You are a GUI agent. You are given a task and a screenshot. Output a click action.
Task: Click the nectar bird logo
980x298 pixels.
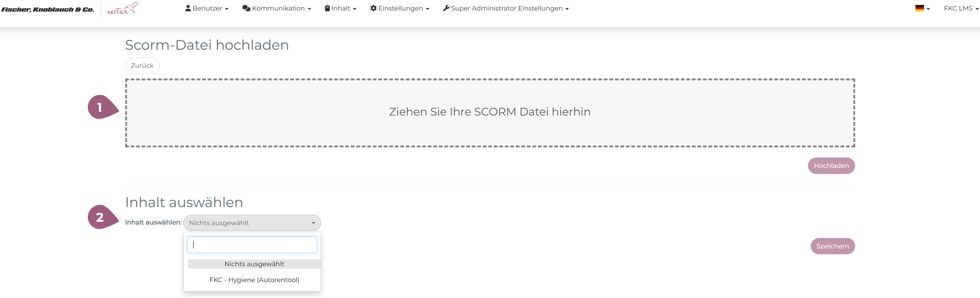click(x=123, y=9)
